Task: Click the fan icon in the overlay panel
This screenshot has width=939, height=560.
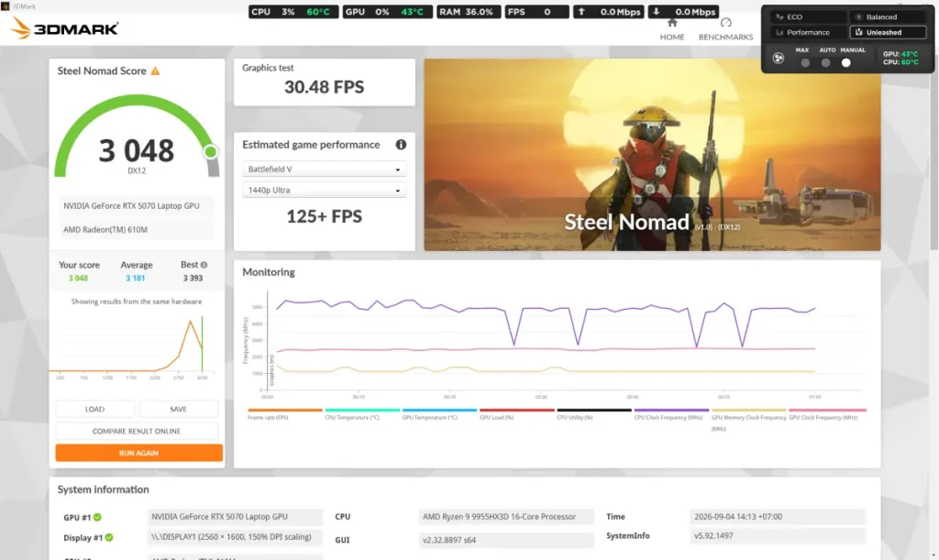Action: [x=778, y=58]
